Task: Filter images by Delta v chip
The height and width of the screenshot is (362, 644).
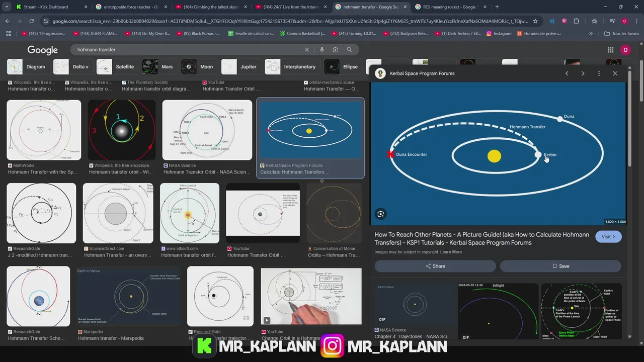Action: [73, 67]
